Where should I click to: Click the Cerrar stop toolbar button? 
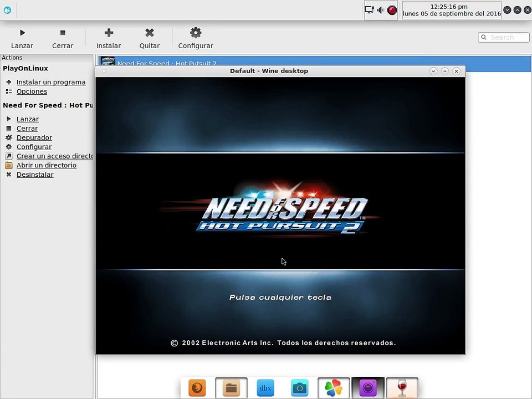pos(63,39)
